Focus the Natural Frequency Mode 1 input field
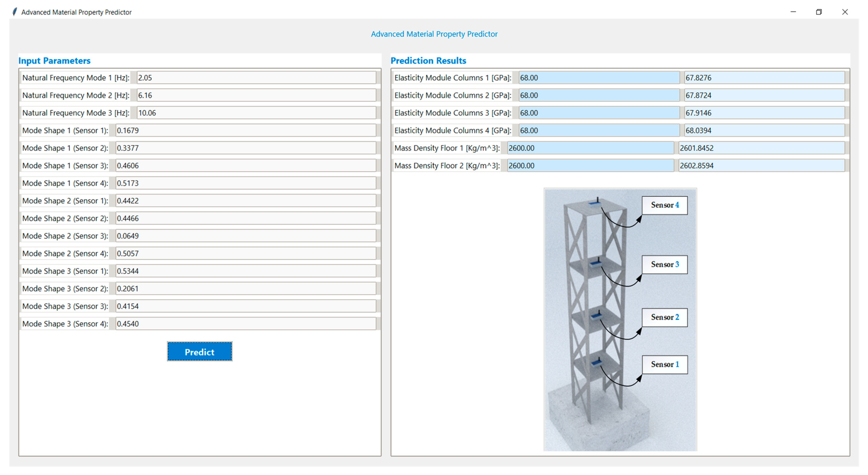The image size is (868, 475). pos(256,78)
